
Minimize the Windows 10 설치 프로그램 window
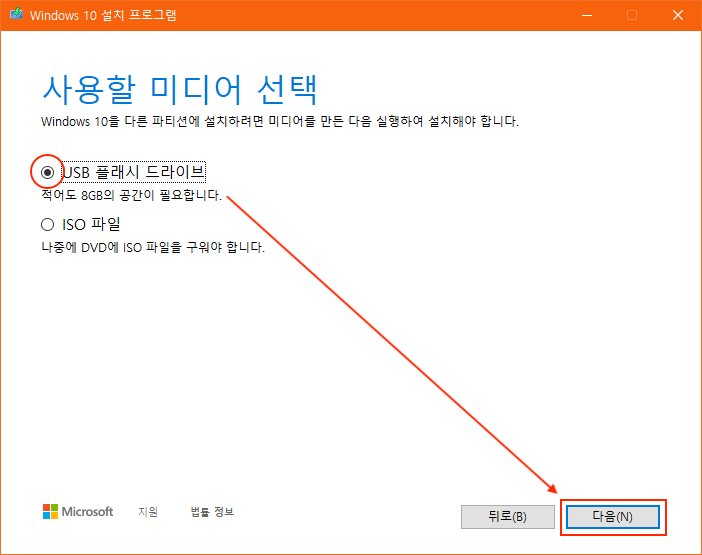pyautogui.click(x=587, y=15)
